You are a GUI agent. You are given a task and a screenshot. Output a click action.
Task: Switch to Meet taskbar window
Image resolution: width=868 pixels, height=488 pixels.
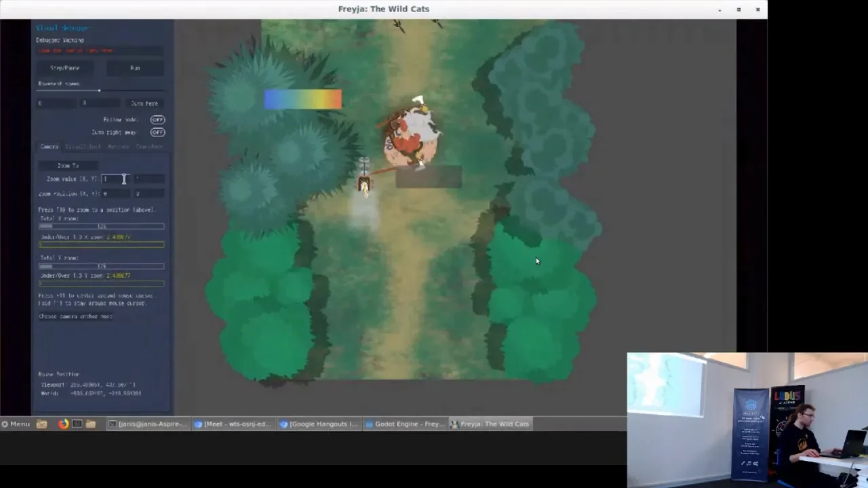[233, 424]
